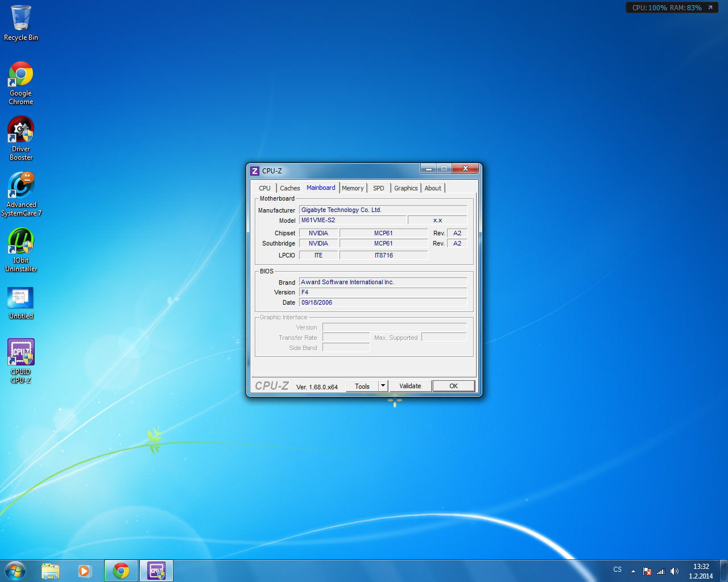This screenshot has width=728, height=582.
Task: Show hidden tray icons arrow
Action: [633, 571]
